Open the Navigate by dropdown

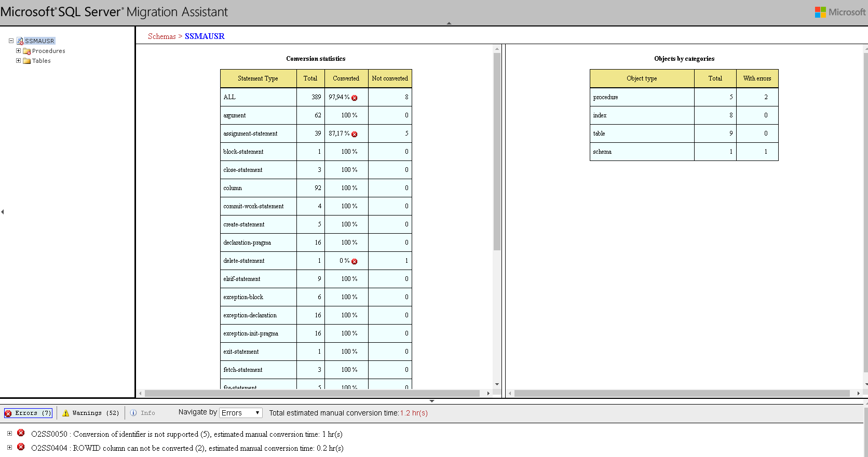[240, 413]
